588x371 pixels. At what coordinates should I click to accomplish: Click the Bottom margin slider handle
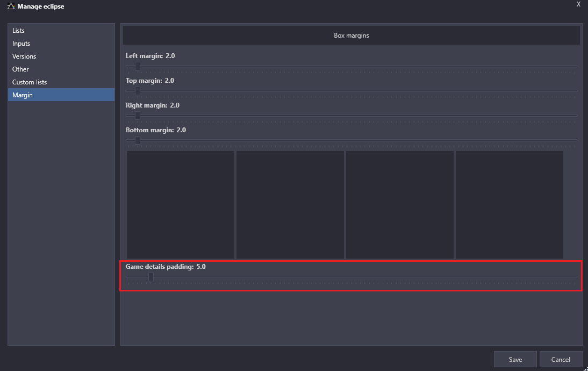138,140
